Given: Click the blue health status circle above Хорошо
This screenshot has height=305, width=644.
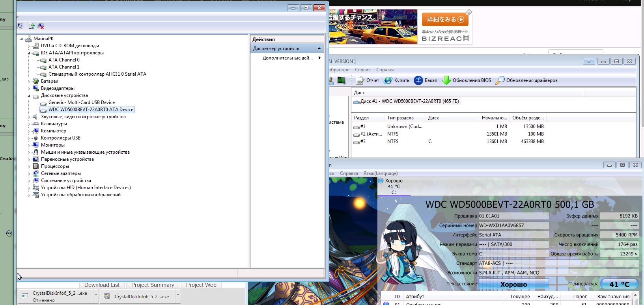Looking at the screenshot, I should point(381,180).
